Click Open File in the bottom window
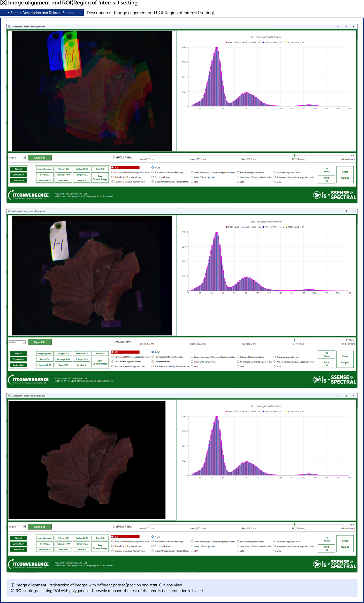This screenshot has width=364, height=603. click(40, 527)
